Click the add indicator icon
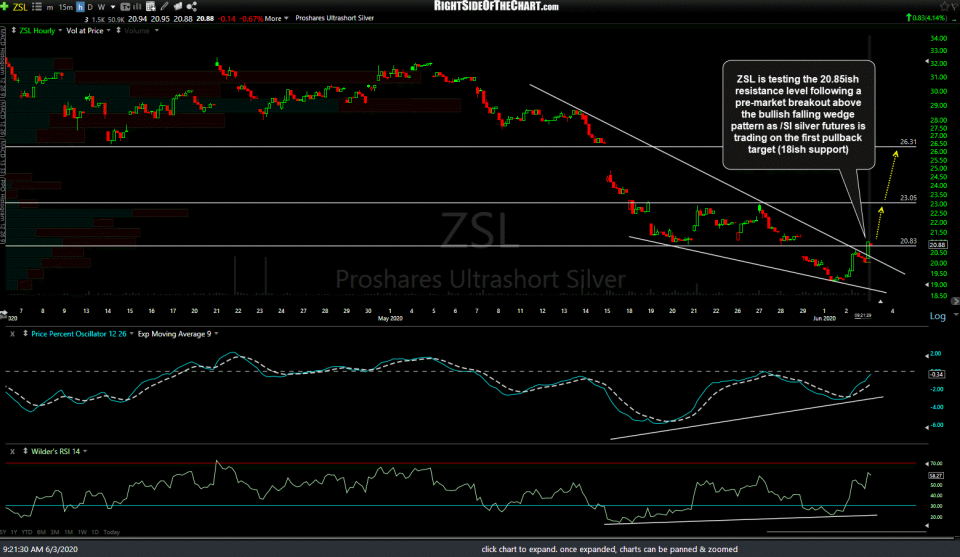The height and width of the screenshot is (557, 960). click(151, 7)
